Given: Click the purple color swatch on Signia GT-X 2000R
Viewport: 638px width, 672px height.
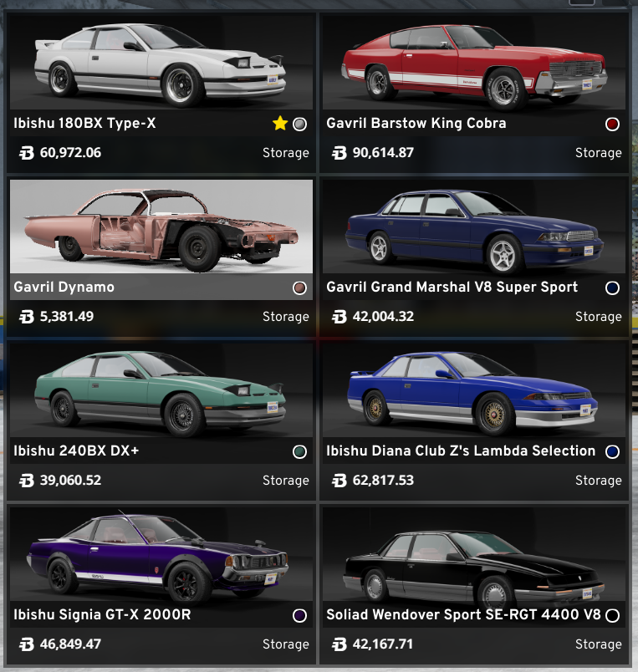Looking at the screenshot, I should click(x=299, y=615).
